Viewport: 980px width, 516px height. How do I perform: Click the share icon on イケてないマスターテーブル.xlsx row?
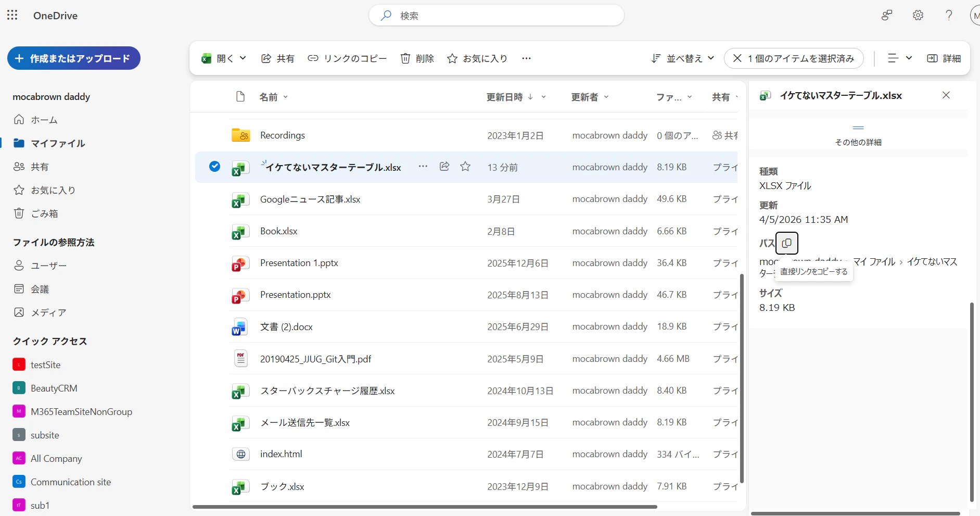444,167
